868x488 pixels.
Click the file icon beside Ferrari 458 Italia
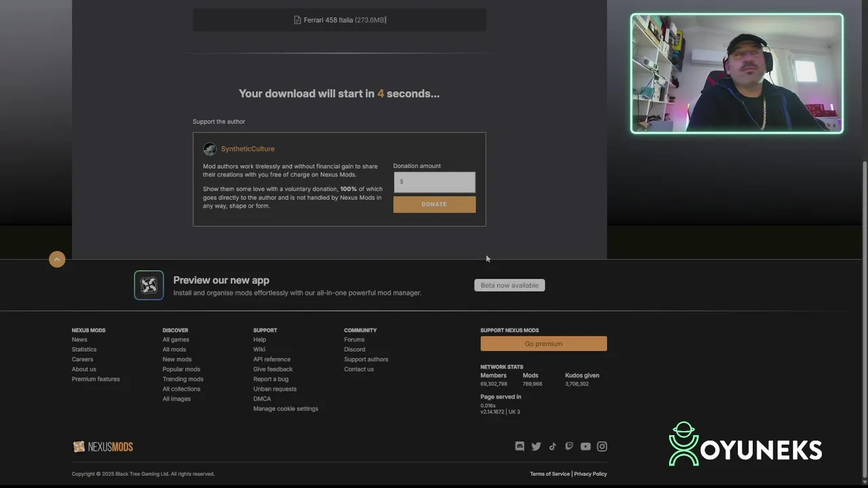(x=297, y=20)
